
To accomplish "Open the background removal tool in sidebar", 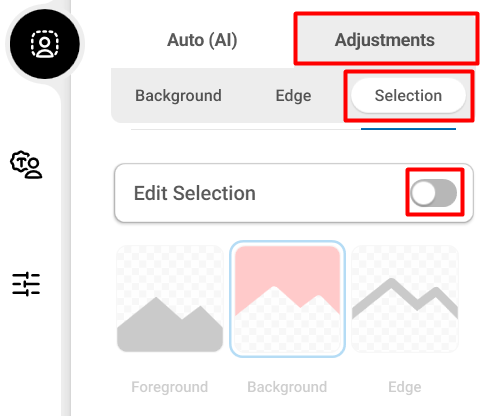I will [45, 44].
